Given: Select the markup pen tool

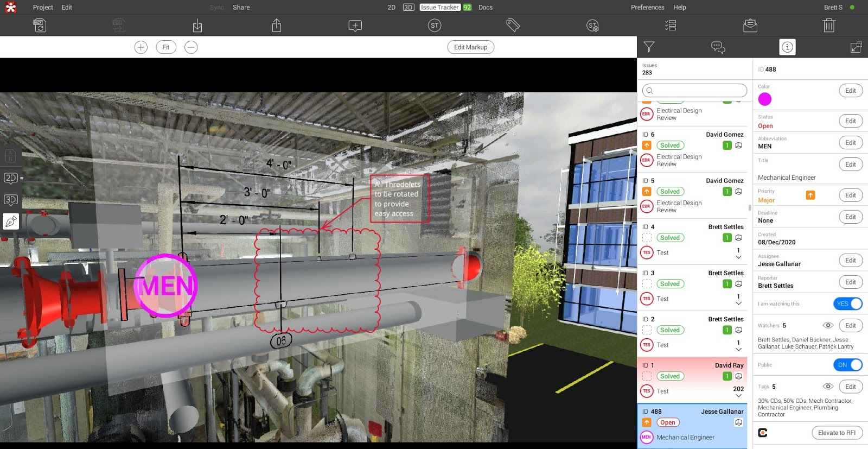Looking at the screenshot, I should tap(11, 222).
